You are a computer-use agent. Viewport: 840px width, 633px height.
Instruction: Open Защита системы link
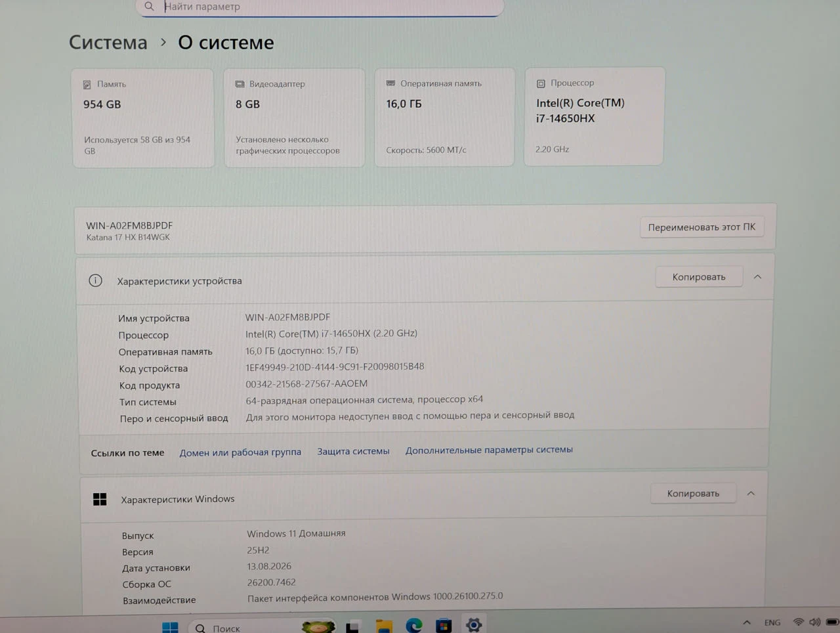[353, 451]
